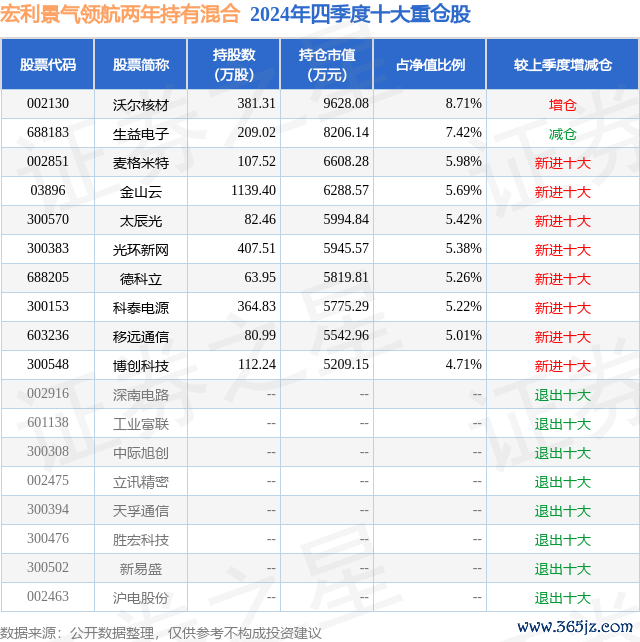Select stock name 光环新网

coord(141,250)
